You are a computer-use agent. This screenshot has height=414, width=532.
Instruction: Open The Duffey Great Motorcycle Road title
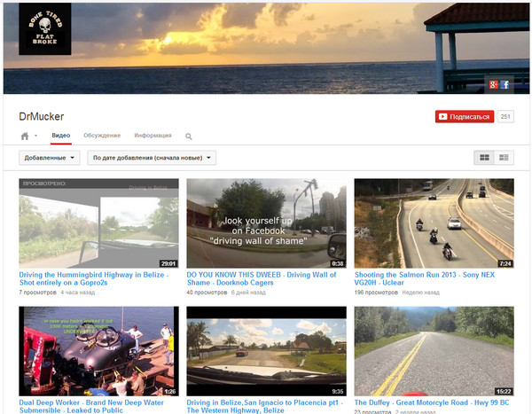432,402
